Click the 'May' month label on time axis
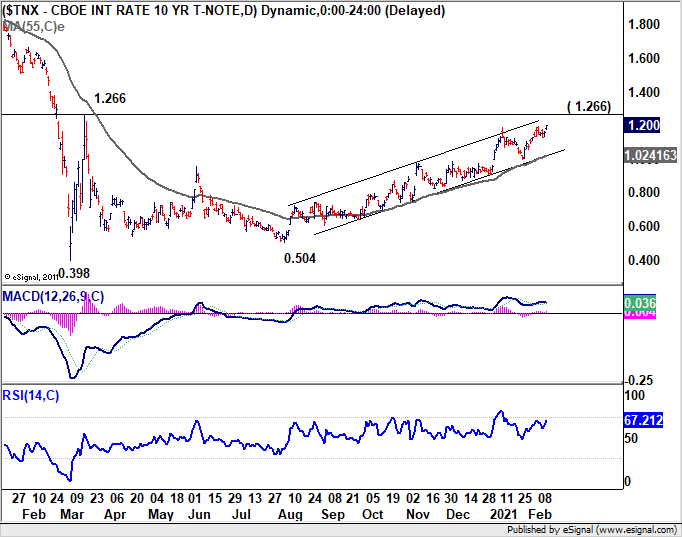 [x=160, y=514]
